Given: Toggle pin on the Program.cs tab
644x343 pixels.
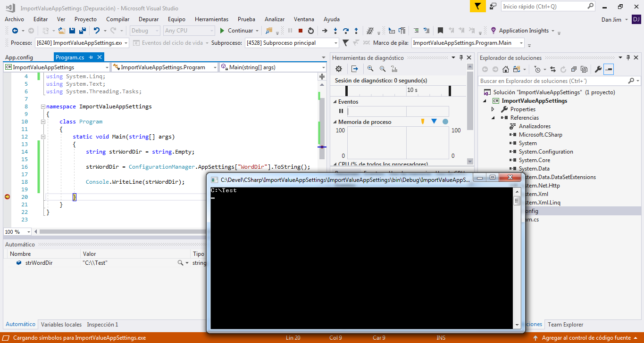Looking at the screenshot, I should [91, 57].
